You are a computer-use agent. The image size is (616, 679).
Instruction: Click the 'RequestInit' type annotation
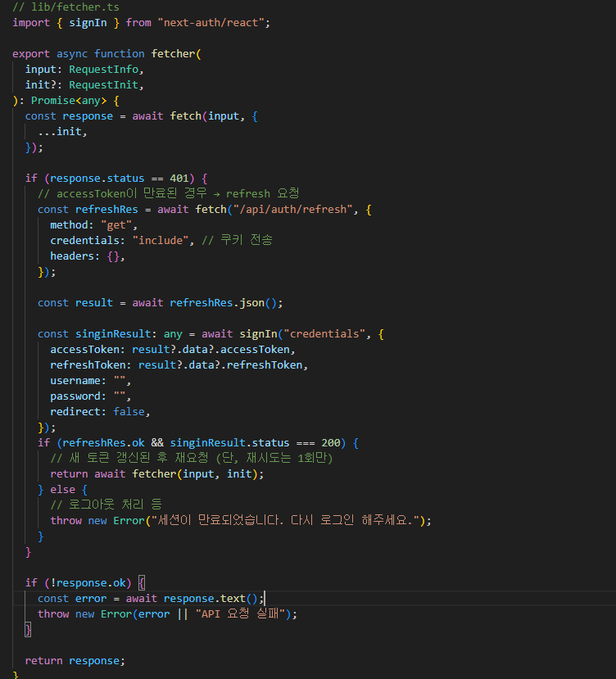tap(103, 85)
